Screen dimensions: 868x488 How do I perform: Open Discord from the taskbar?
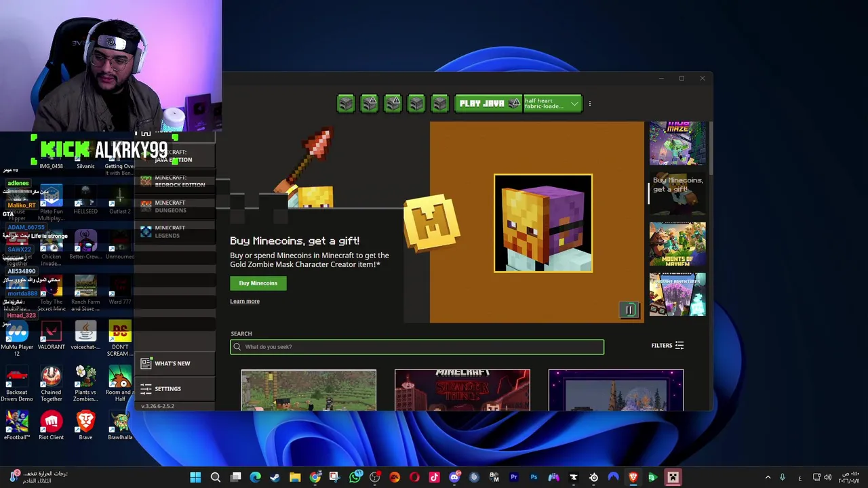click(454, 477)
